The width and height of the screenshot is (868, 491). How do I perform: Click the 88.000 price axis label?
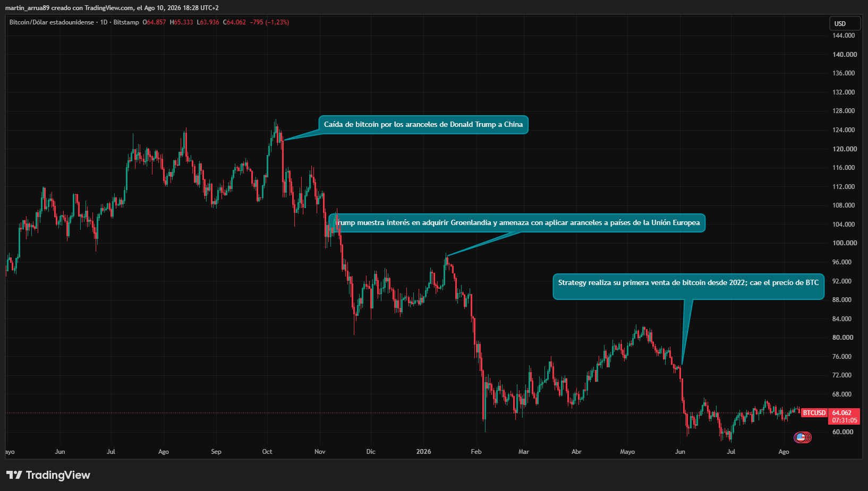pos(843,300)
